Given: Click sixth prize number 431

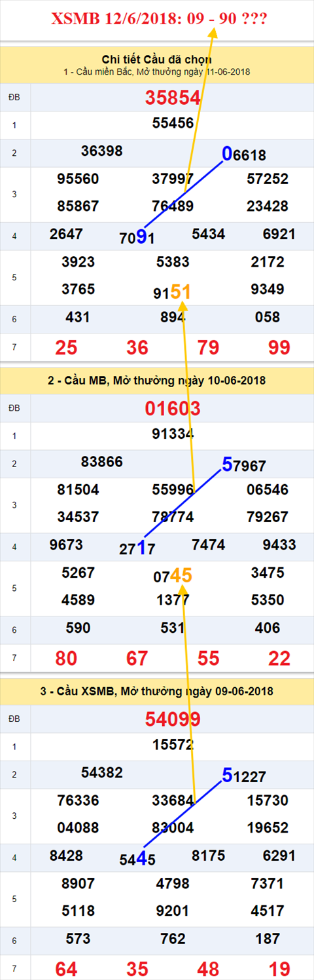Looking at the screenshot, I should click(x=78, y=317).
